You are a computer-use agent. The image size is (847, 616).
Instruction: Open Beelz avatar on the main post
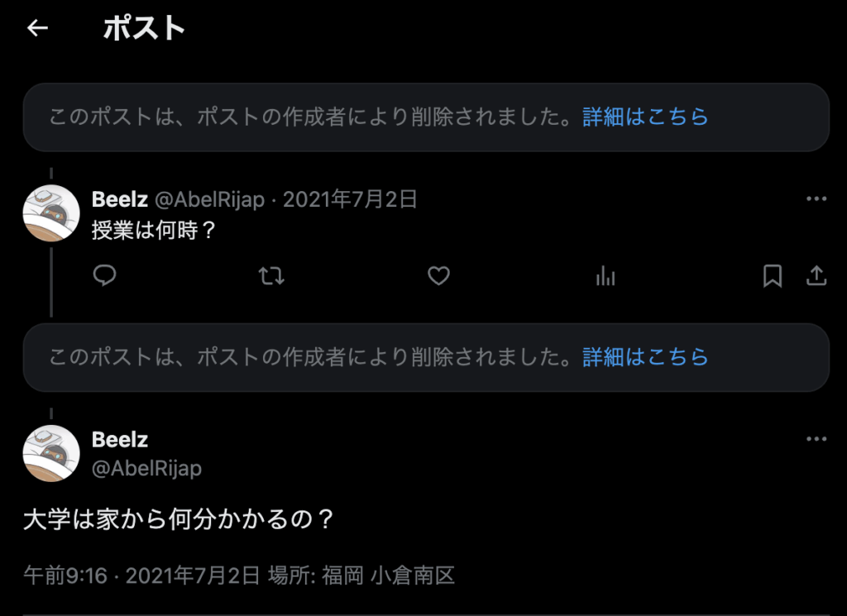coord(51,453)
